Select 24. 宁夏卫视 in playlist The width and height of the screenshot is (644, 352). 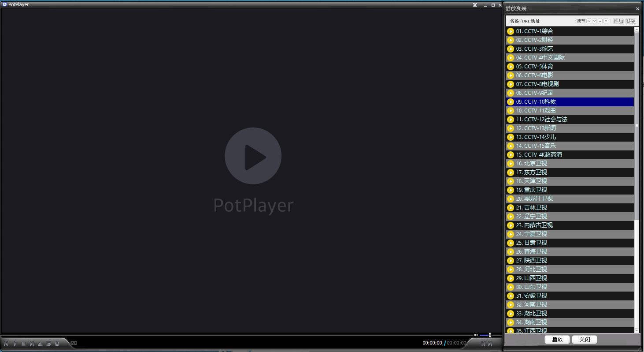point(570,234)
